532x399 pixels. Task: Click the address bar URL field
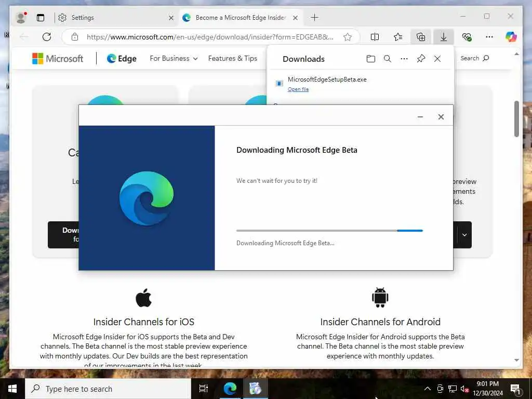pos(210,37)
